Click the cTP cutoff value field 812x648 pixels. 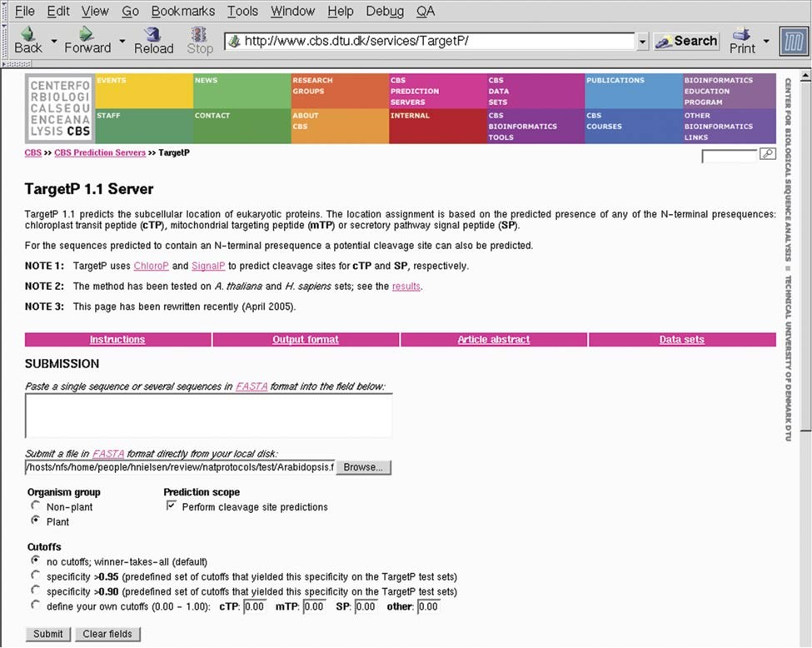[254, 606]
